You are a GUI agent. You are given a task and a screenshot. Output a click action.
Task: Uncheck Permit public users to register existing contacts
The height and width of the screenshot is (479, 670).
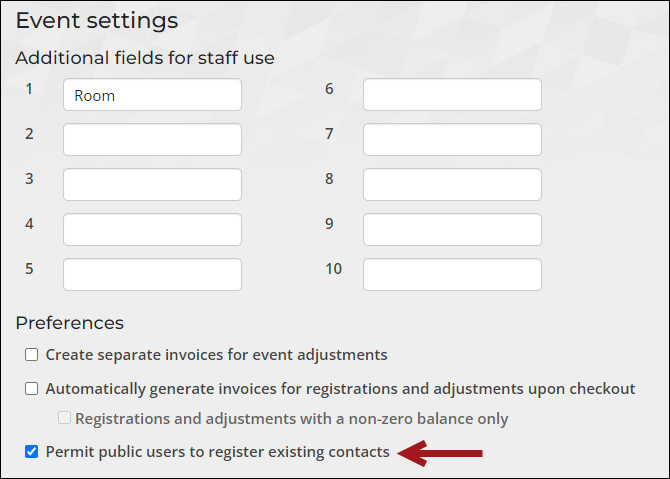pyautogui.click(x=32, y=452)
